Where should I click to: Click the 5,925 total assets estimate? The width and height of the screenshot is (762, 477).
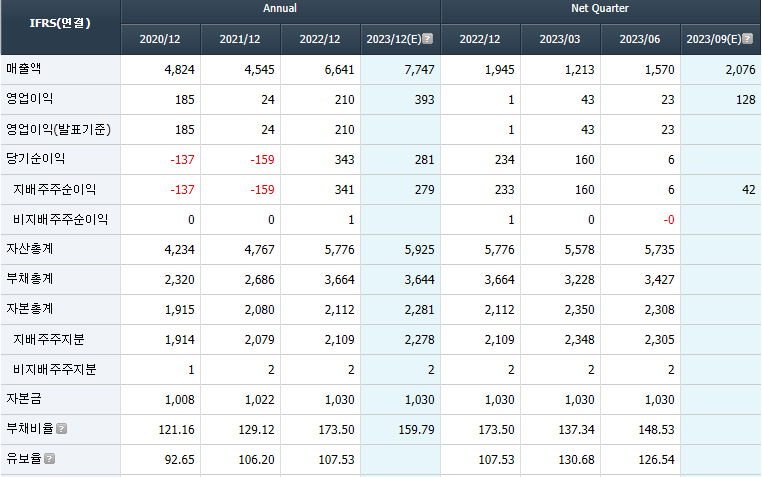click(x=419, y=250)
